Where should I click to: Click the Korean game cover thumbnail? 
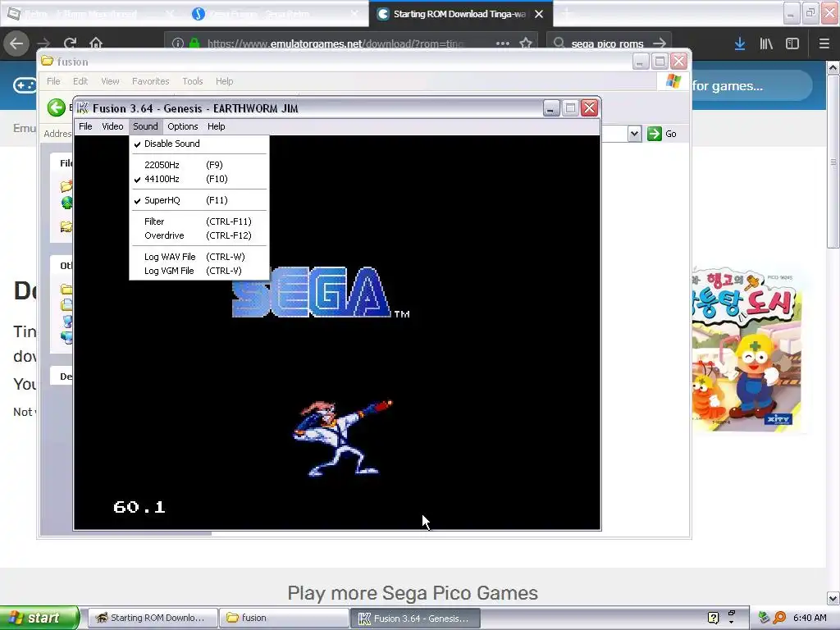pos(748,351)
